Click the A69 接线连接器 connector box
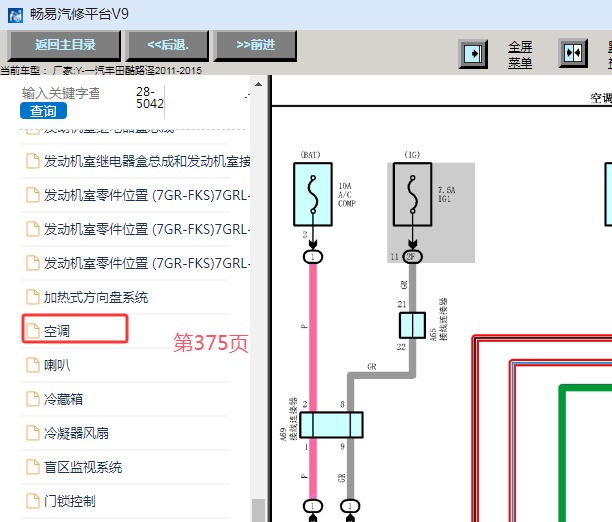 coord(331,425)
